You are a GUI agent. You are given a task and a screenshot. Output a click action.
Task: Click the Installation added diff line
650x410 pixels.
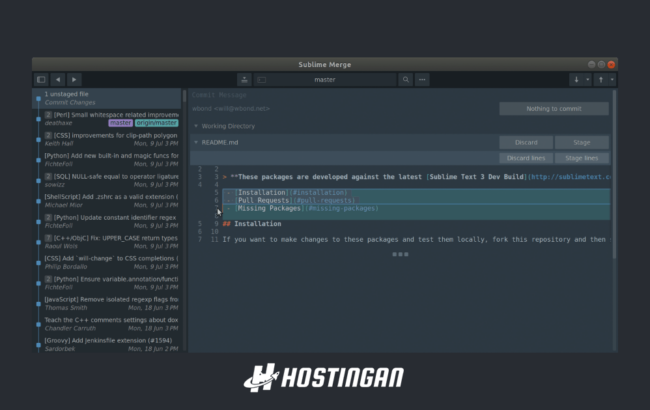(x=416, y=192)
